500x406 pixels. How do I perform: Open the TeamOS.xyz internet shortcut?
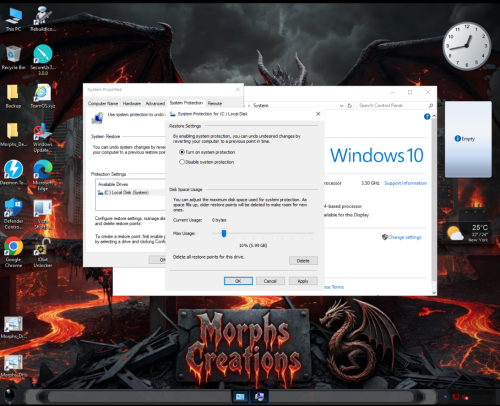click(x=43, y=96)
